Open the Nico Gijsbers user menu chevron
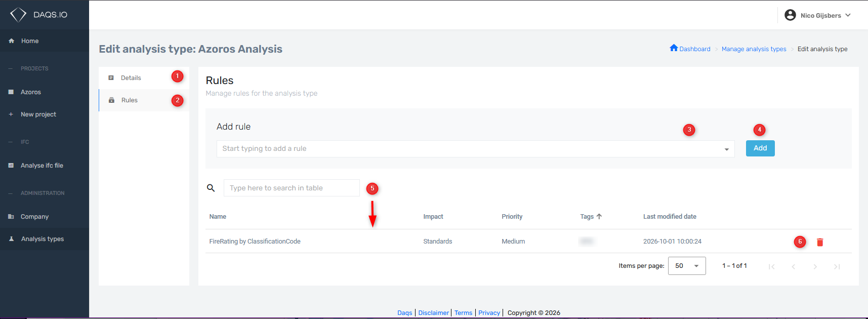Screen dimensions: 868x319 [848, 15]
